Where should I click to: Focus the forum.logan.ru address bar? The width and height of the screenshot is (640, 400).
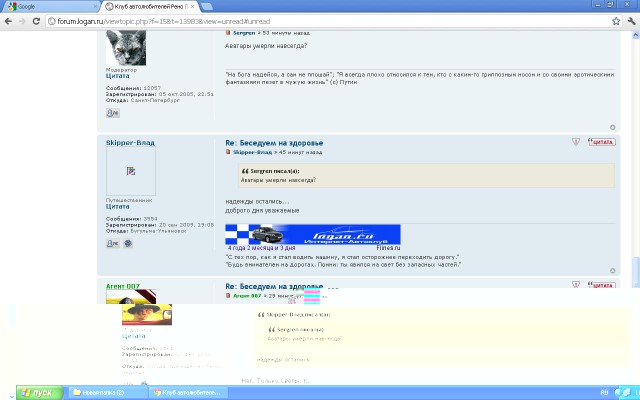click(x=329, y=21)
